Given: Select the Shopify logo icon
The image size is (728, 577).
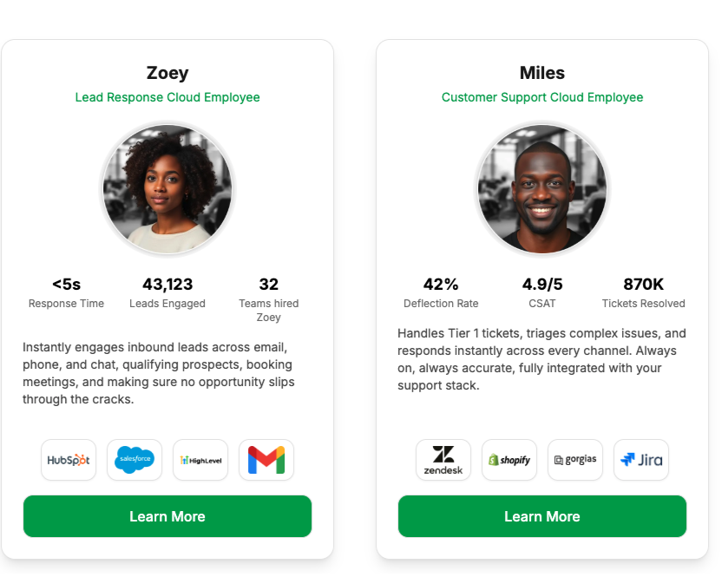Looking at the screenshot, I should [x=509, y=460].
